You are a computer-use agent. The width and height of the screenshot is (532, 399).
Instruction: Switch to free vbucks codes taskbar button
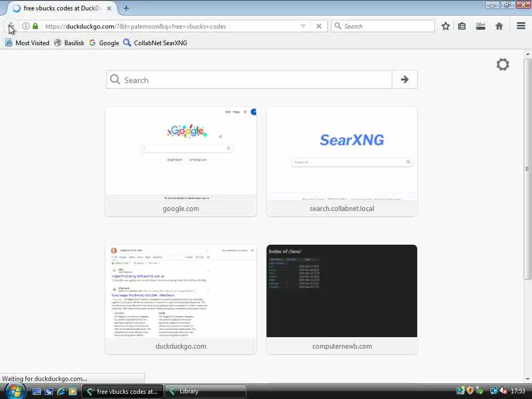pos(123,392)
